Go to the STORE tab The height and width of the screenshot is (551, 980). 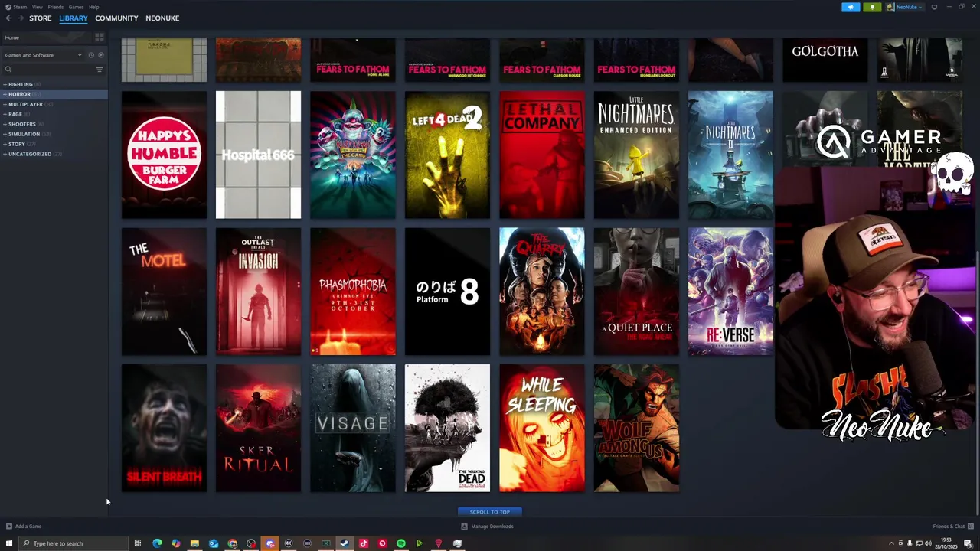(x=40, y=18)
